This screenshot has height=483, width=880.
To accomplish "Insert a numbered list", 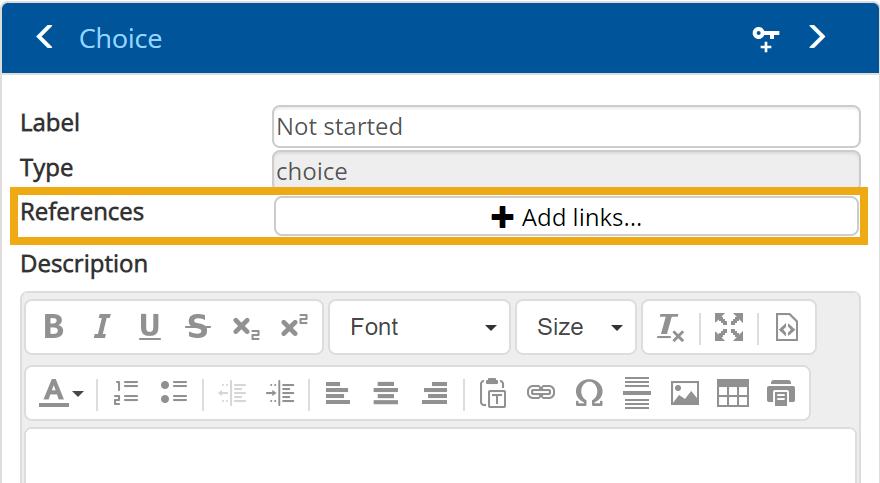I will point(126,393).
